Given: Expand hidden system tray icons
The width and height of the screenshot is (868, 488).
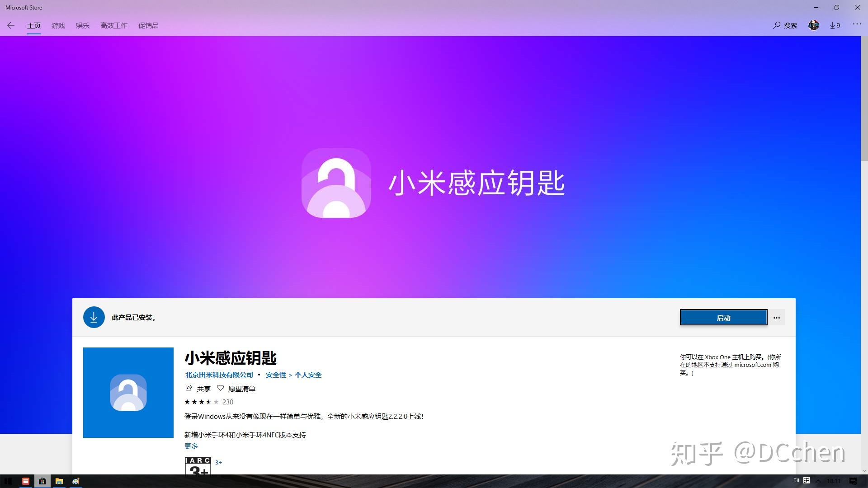Looking at the screenshot, I should coord(818,481).
